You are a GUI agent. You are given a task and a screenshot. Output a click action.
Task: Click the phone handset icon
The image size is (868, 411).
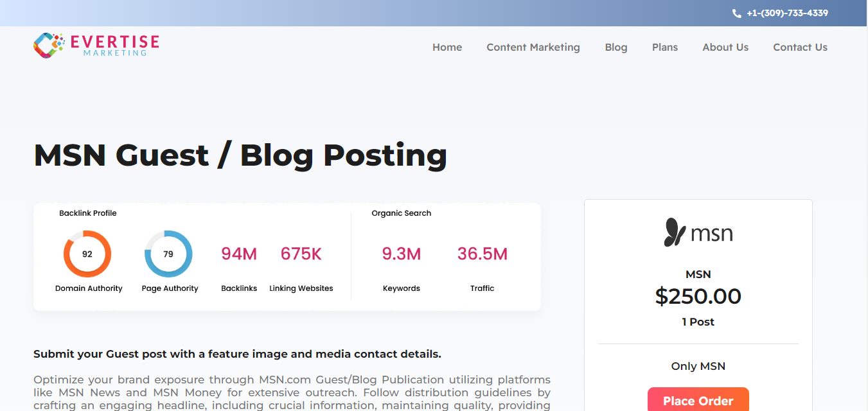736,13
